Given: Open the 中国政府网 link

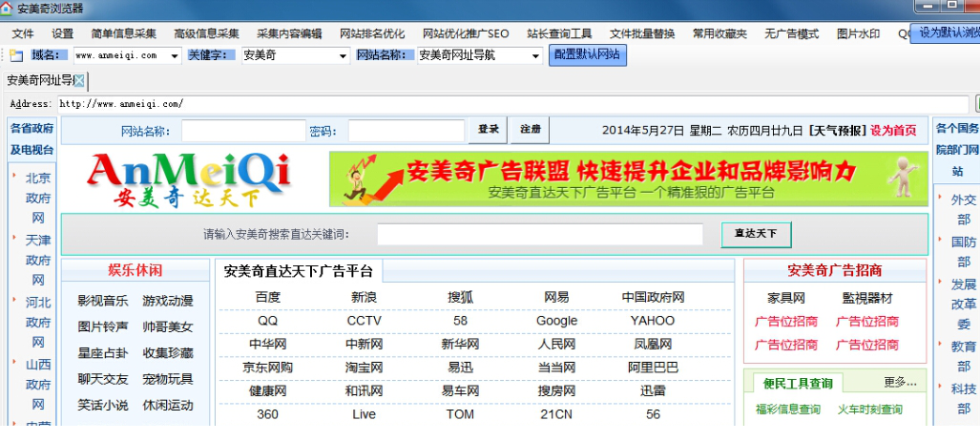Looking at the screenshot, I should click(653, 297).
